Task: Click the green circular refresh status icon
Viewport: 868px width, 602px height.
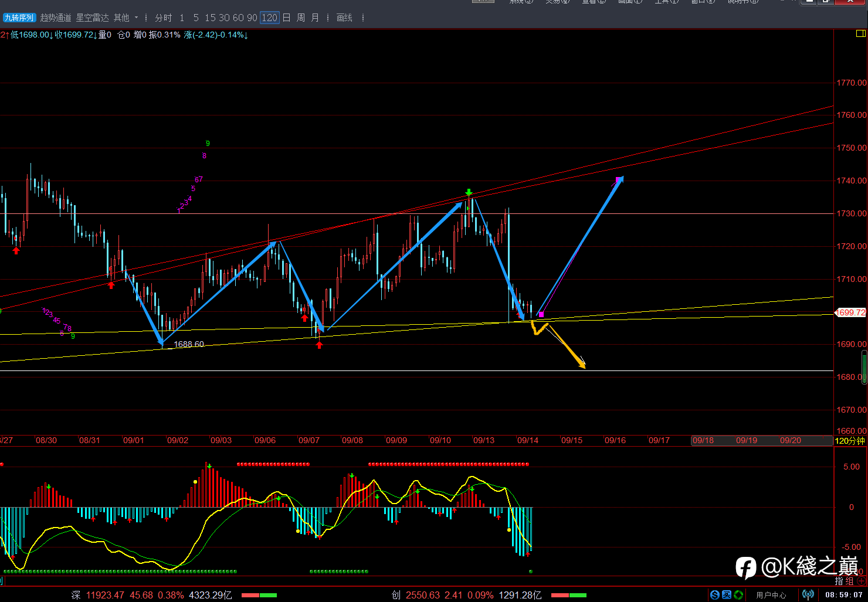Action: click(738, 595)
